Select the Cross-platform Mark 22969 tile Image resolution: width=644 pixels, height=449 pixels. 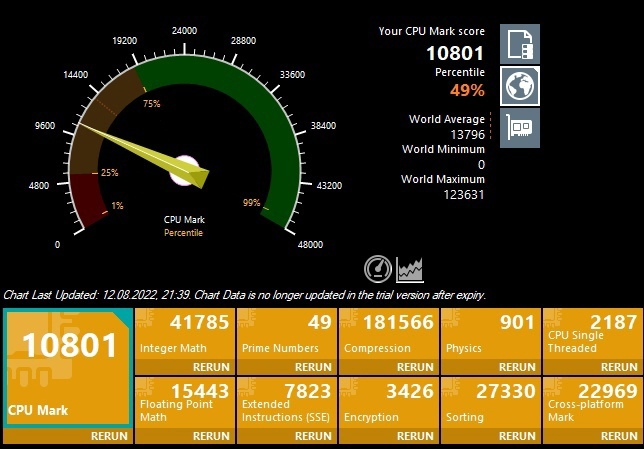click(x=593, y=403)
